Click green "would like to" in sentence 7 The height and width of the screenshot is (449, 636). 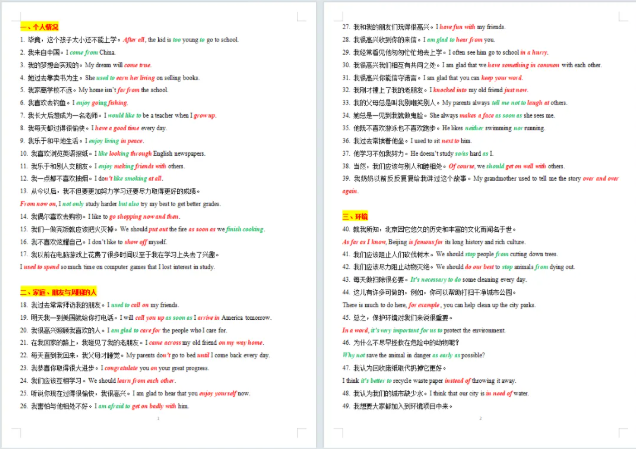(125, 115)
